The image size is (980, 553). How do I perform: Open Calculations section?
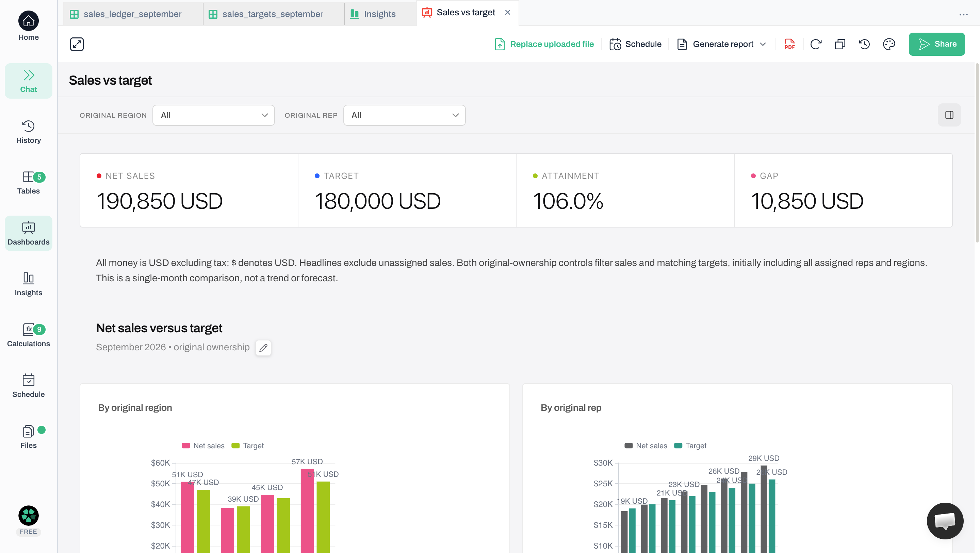click(x=29, y=335)
